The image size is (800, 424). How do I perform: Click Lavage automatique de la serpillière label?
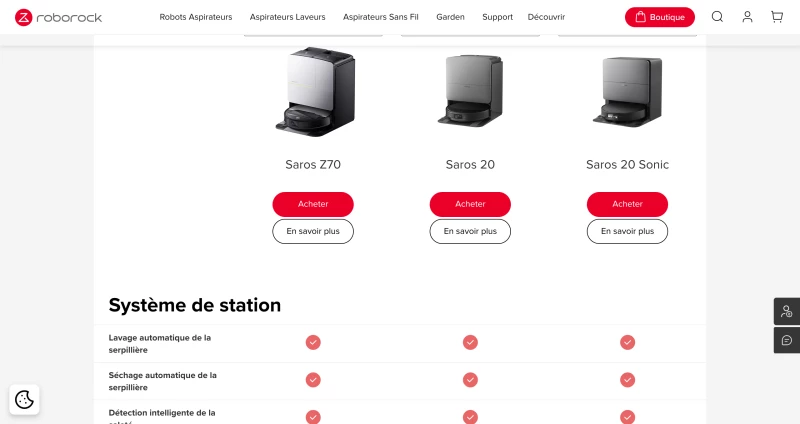tap(160, 344)
